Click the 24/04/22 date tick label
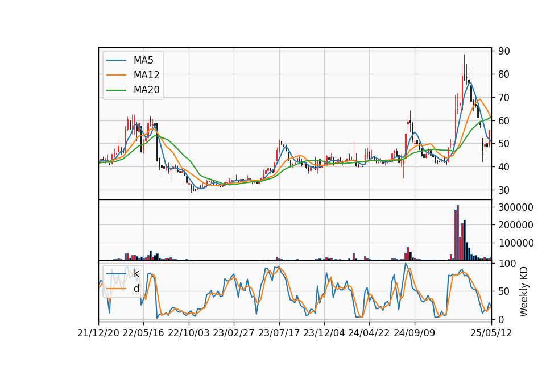Image resolution: width=546 pixels, height=392 pixels. 369,333
